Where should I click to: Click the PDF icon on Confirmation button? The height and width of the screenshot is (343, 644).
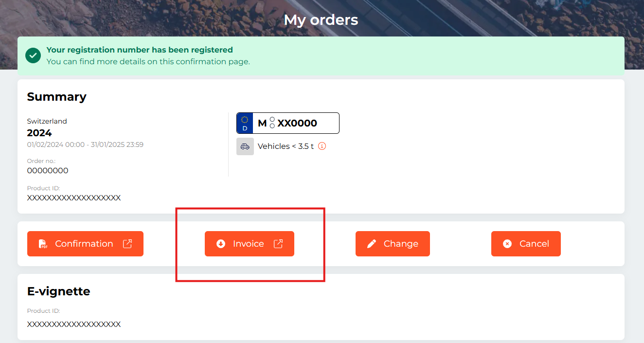pos(42,243)
